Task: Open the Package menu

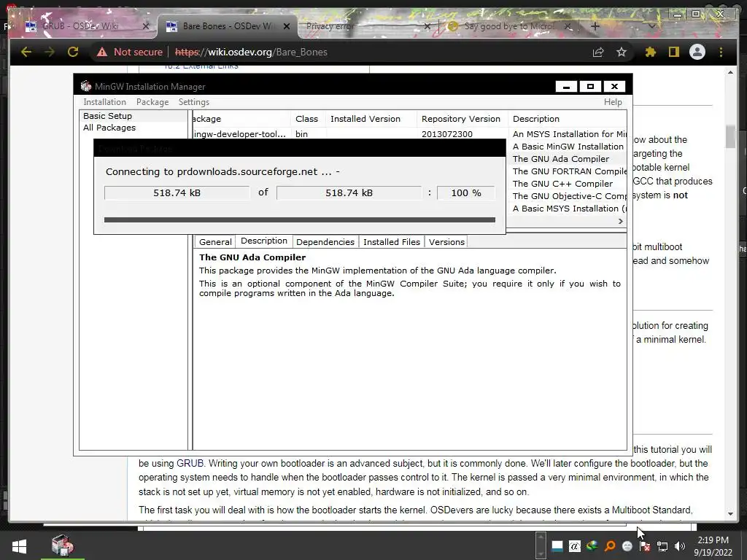Action: pyautogui.click(x=152, y=102)
